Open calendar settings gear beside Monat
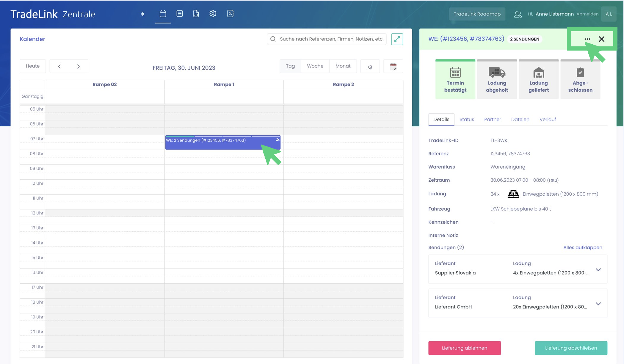 pyautogui.click(x=370, y=67)
